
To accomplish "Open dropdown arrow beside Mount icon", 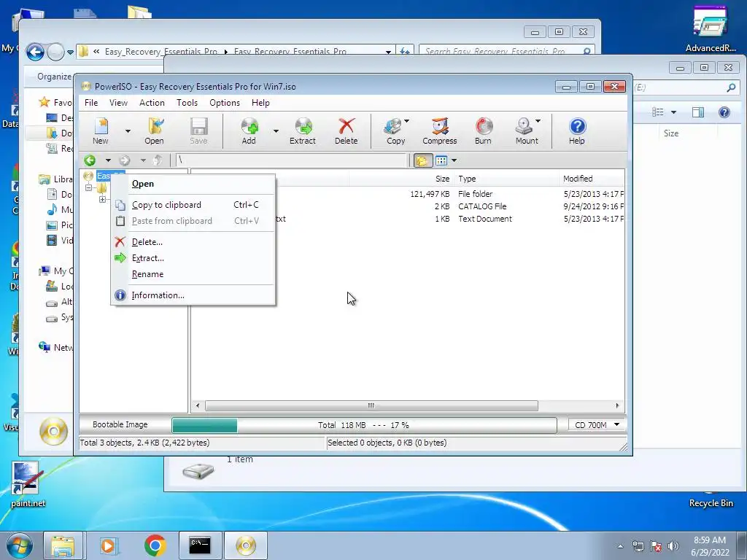I will (538, 121).
